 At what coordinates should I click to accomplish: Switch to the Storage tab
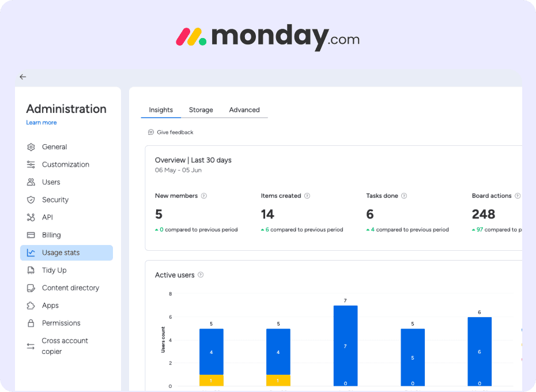pyautogui.click(x=201, y=110)
